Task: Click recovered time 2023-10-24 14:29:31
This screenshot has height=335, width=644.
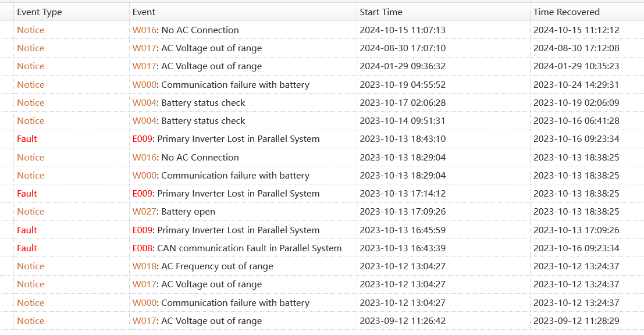Action: [576, 85]
